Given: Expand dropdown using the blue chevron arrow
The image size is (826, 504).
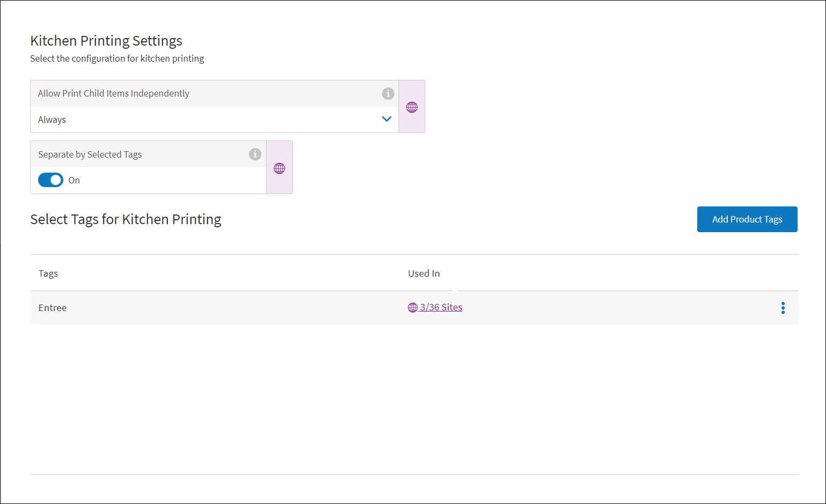Looking at the screenshot, I should coord(386,119).
